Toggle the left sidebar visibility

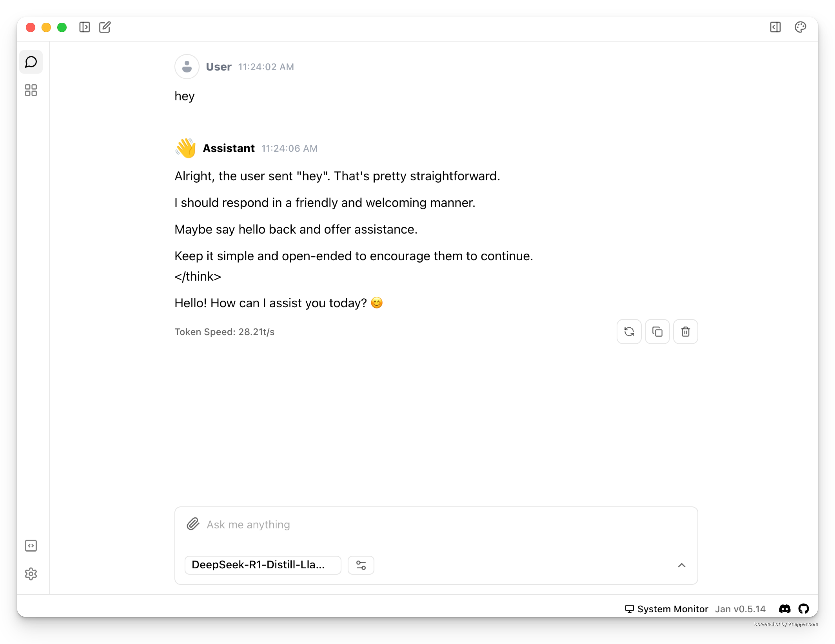pyautogui.click(x=85, y=27)
